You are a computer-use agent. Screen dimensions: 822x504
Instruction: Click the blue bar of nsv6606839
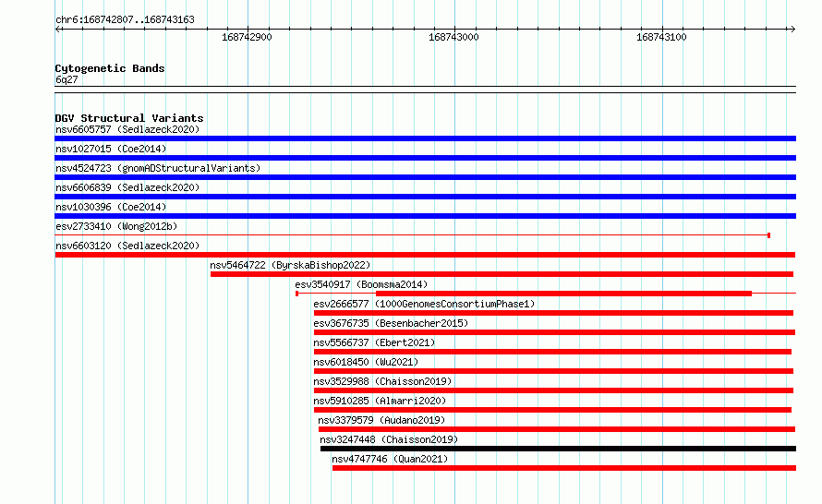click(x=425, y=197)
